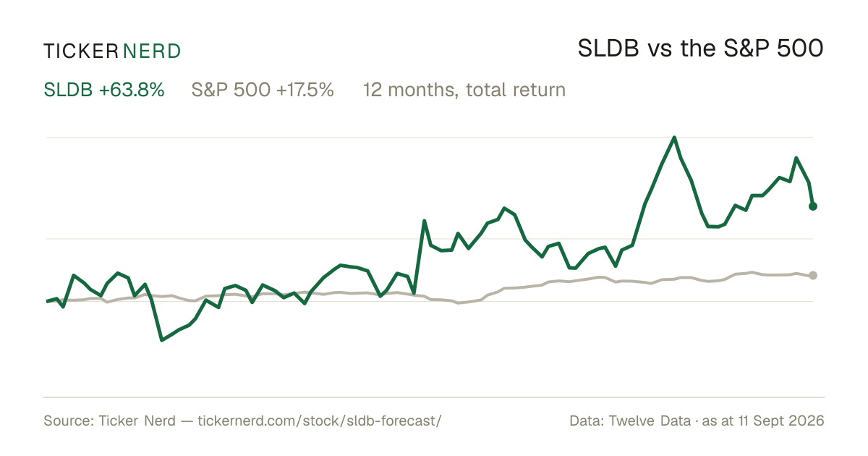
Task: Select the gray S&P 500 endpoint dot
Action: pyautogui.click(x=813, y=275)
